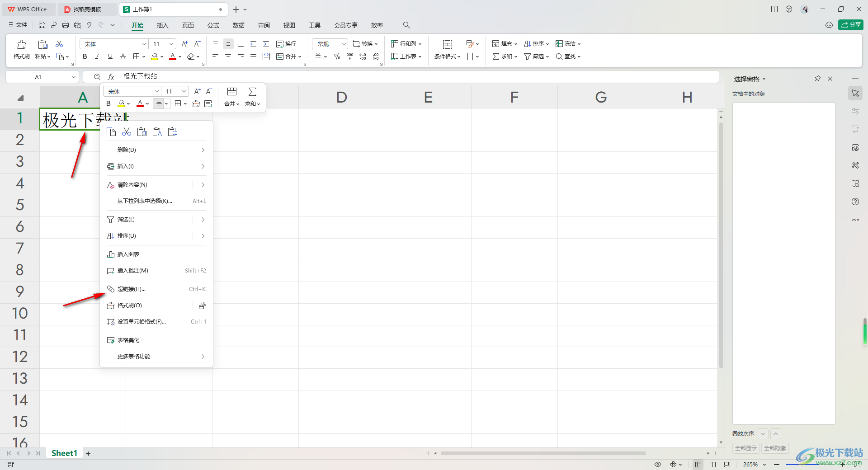This screenshot has height=470, width=868.
Task: Click increase indent icon
Action: click(x=266, y=44)
